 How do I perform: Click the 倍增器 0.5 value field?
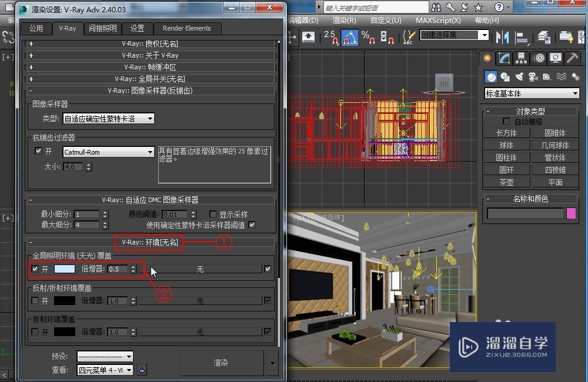tap(118, 269)
